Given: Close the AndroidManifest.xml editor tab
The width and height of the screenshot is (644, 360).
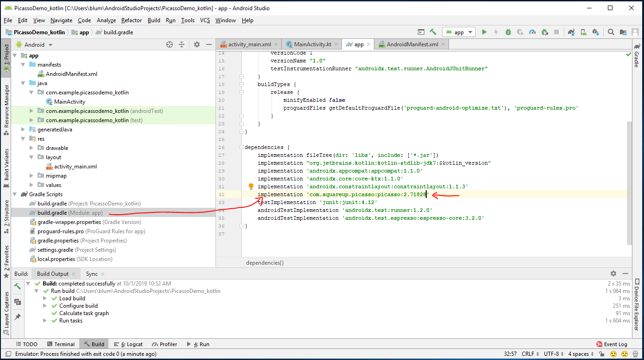Looking at the screenshot, I should point(443,44).
